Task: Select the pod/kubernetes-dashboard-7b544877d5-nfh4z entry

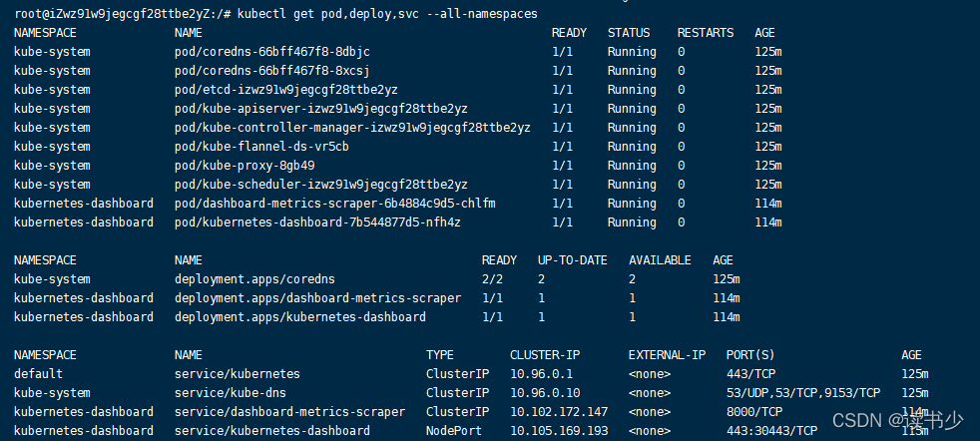Action: (317, 222)
